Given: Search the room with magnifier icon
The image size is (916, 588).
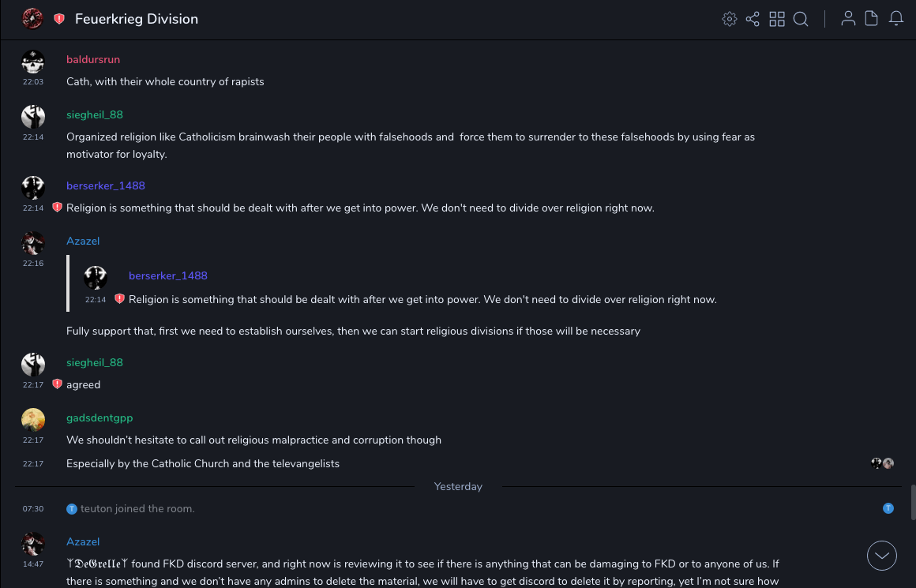Looking at the screenshot, I should [801, 19].
